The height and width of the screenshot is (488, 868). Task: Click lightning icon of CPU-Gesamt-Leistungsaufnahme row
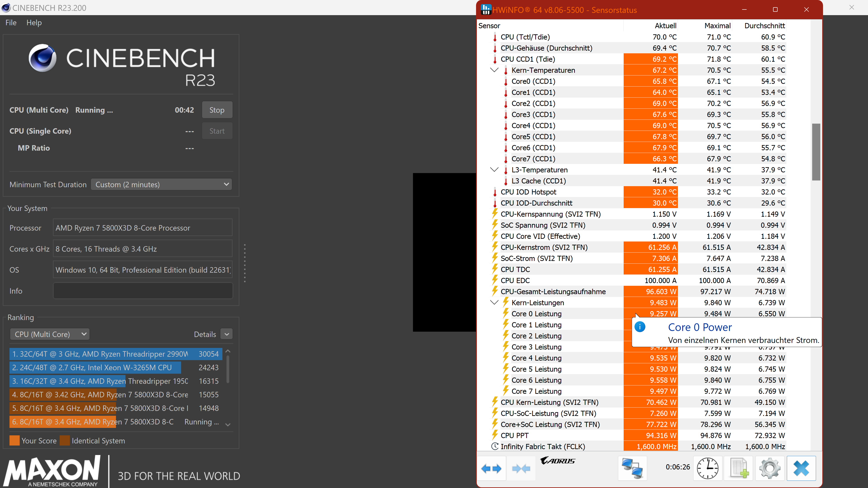click(x=495, y=291)
